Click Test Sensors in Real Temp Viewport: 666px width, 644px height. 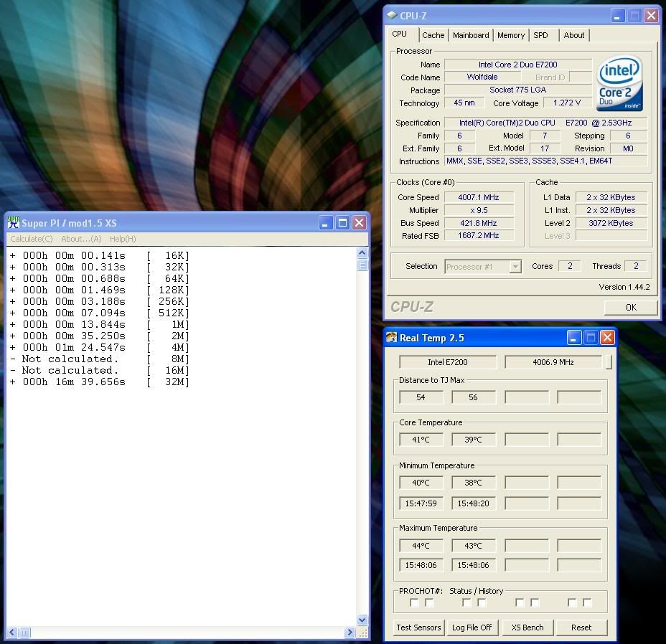click(x=418, y=628)
